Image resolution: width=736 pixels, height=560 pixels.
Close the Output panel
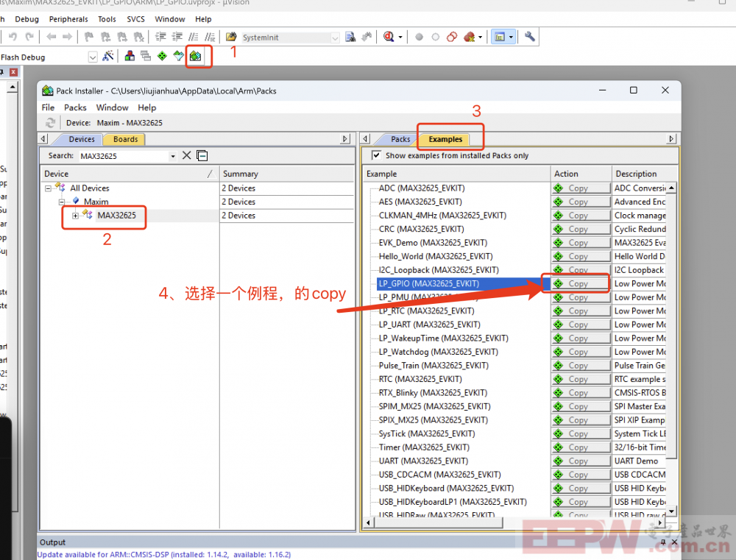click(x=674, y=542)
